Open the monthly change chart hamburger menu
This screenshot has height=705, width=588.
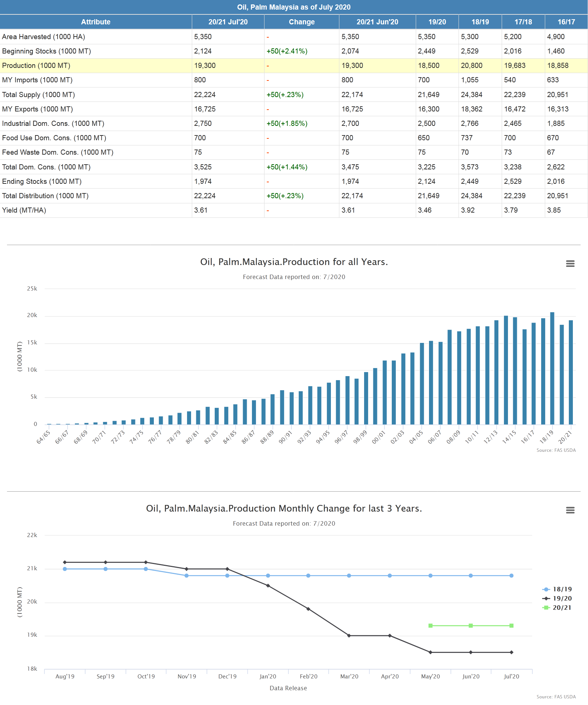click(x=570, y=510)
